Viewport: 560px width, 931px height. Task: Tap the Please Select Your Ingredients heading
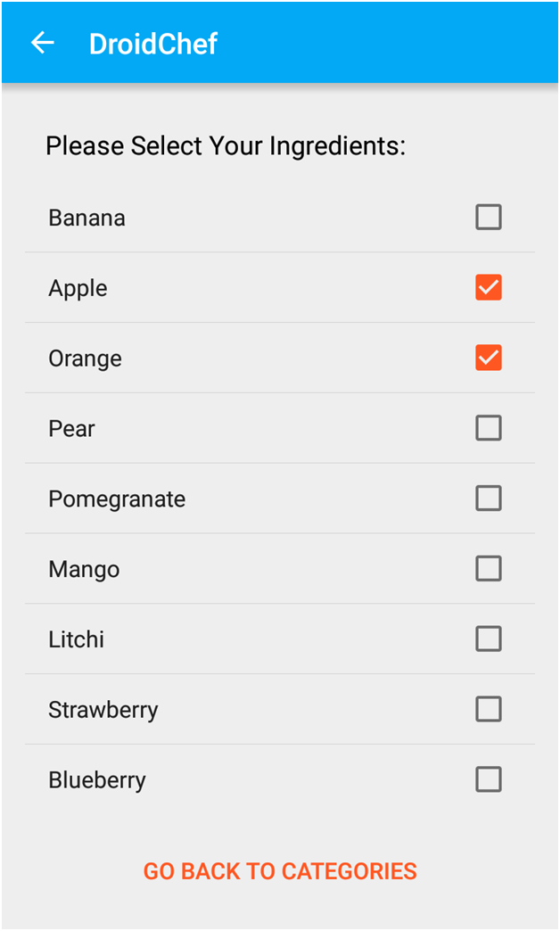(226, 145)
